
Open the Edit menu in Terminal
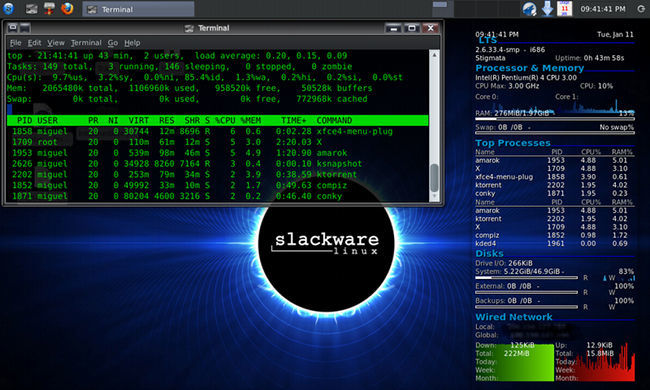pos(34,43)
